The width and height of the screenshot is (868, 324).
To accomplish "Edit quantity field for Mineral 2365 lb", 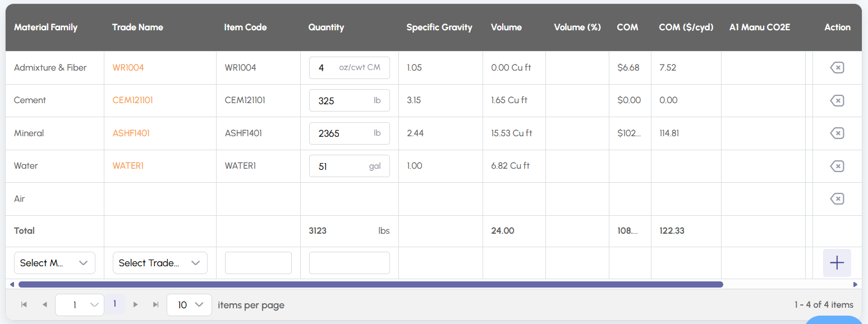I will (x=350, y=133).
